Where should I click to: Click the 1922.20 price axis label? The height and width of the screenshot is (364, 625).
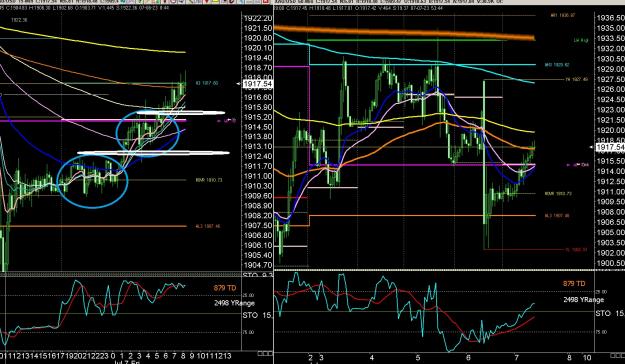pos(257,18)
